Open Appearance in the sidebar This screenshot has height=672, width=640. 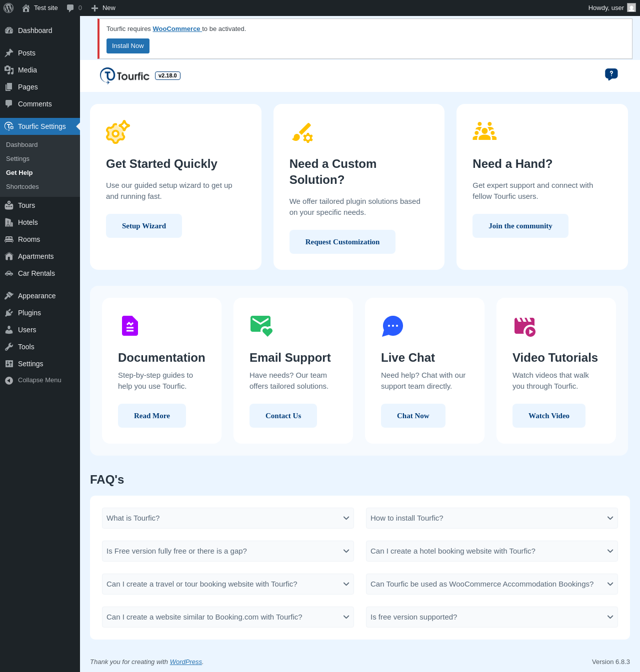(x=40, y=296)
